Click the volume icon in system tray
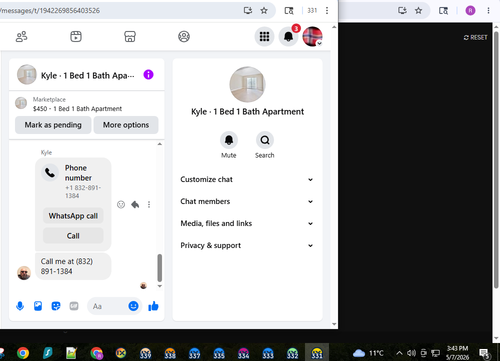 click(x=411, y=353)
